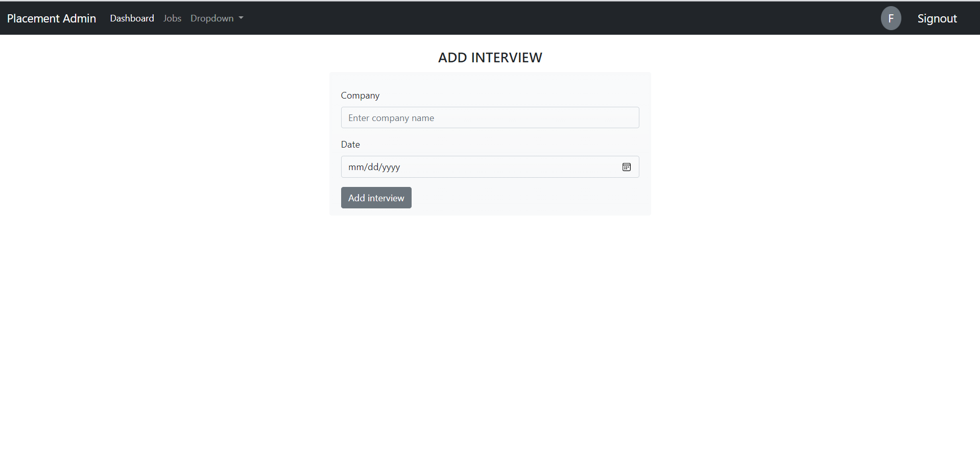Image resolution: width=980 pixels, height=475 pixels.
Task: Open the calendar widget beside the date box
Action: (x=626, y=167)
